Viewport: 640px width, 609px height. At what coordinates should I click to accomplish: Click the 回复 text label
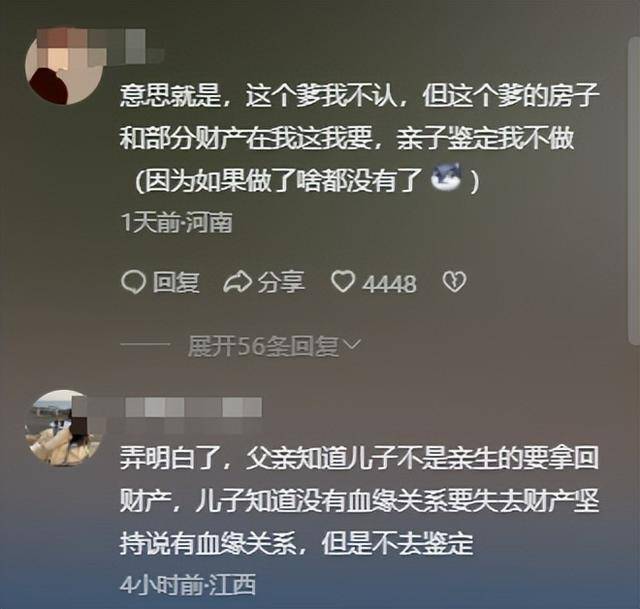176,282
